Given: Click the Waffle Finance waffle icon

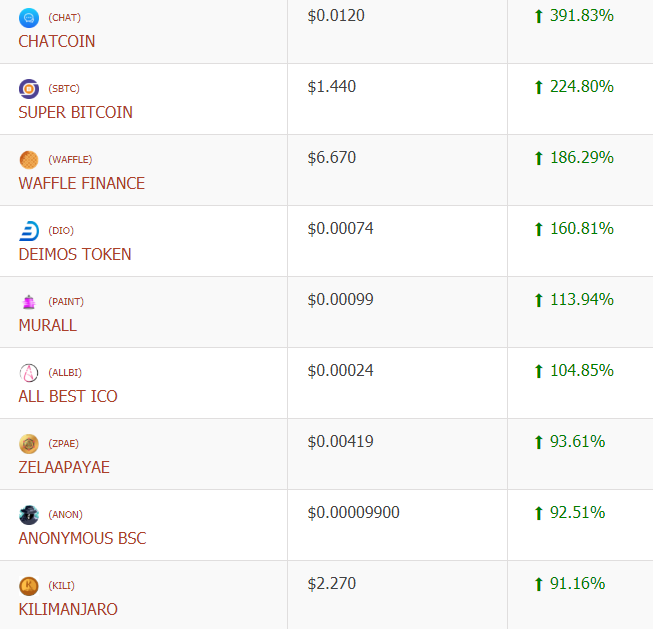Looking at the screenshot, I should click(x=29, y=160).
